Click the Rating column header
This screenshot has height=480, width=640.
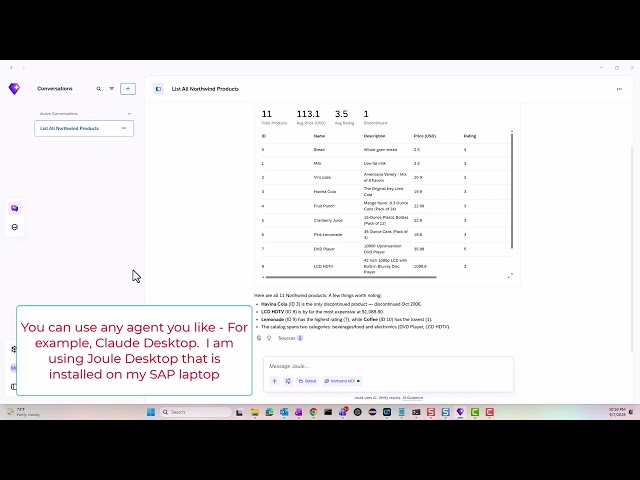(470, 136)
